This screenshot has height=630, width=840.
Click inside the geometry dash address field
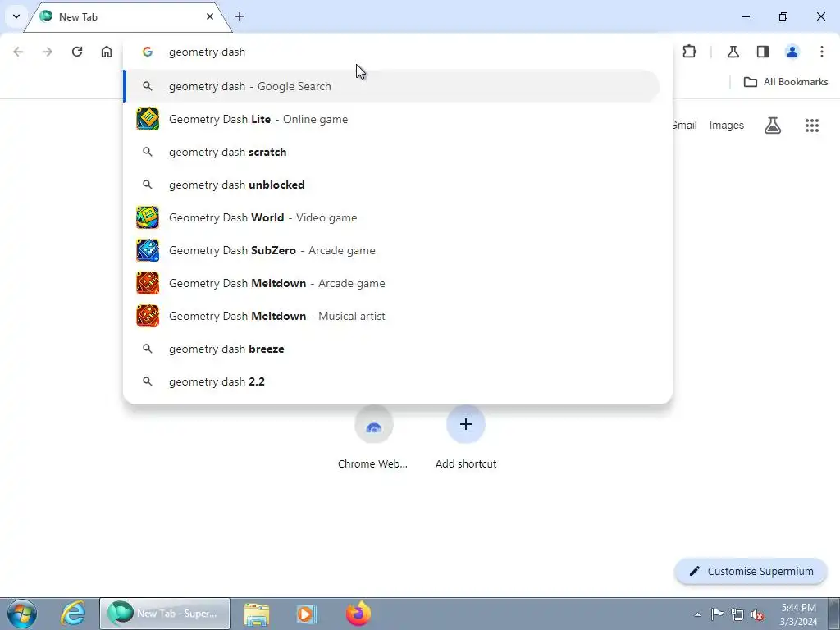tap(398, 52)
